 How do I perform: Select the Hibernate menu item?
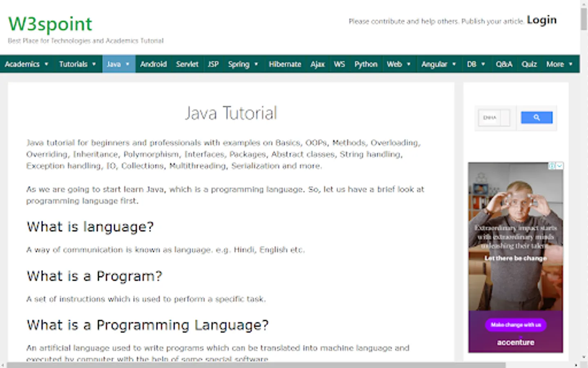pos(285,64)
